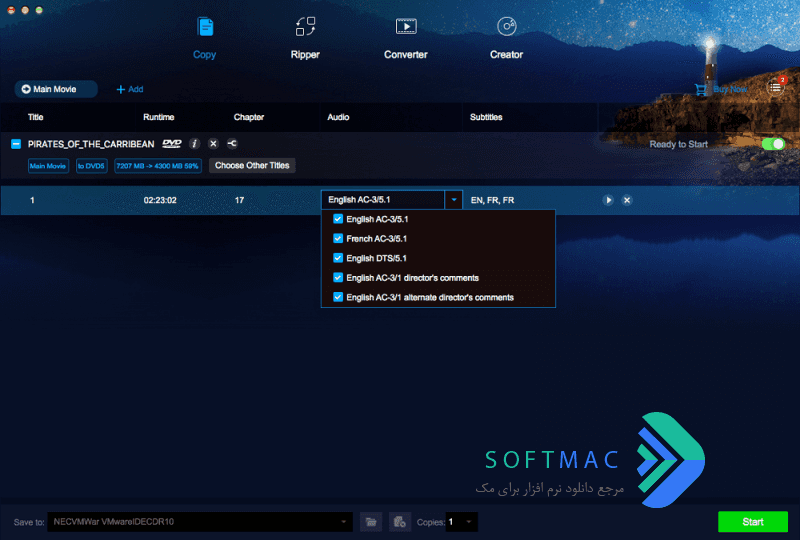Open the Copies count dropdown
The image size is (800, 540).
pyautogui.click(x=462, y=522)
